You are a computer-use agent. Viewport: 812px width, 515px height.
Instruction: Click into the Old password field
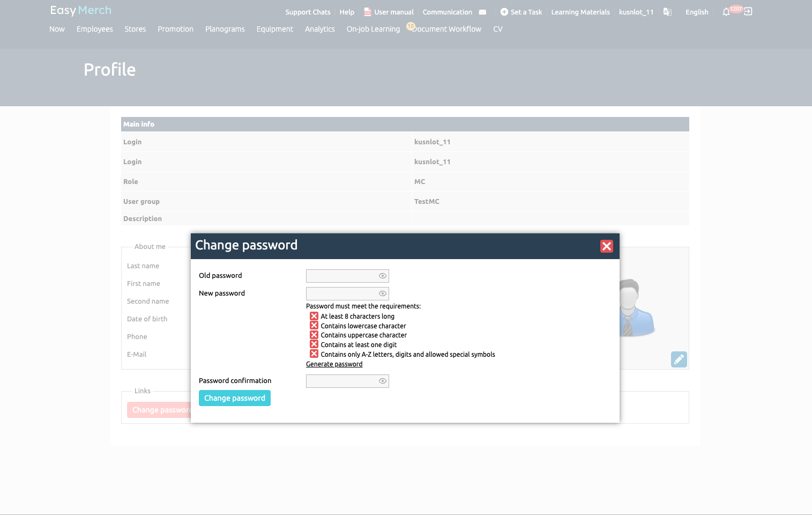coord(341,276)
